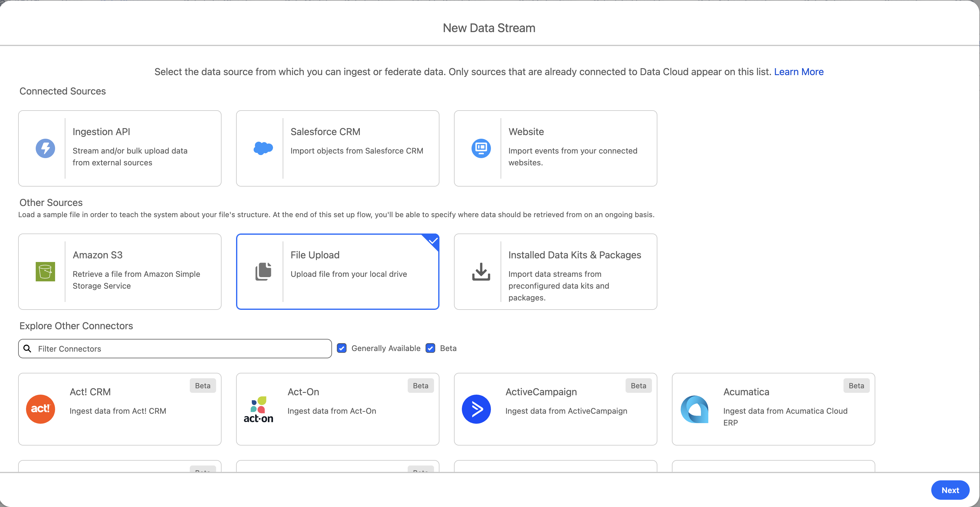Select the Salesforce CRM source title
The width and height of the screenshot is (980, 507).
point(325,132)
